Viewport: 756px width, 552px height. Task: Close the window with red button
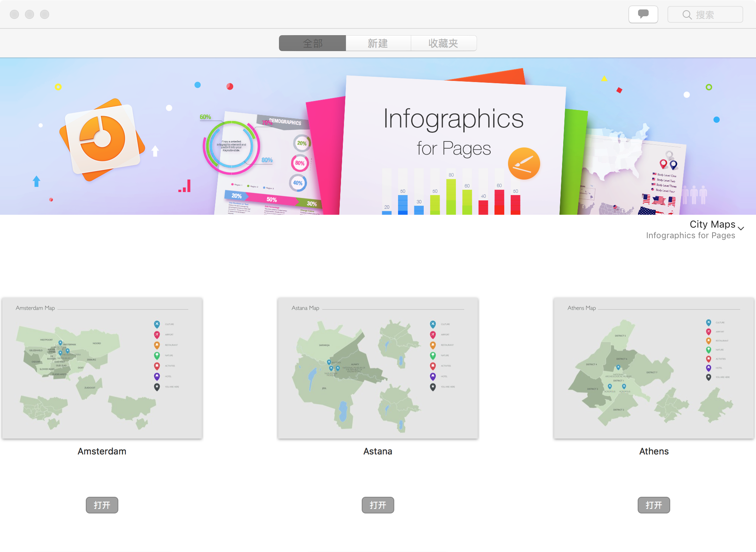coord(14,14)
